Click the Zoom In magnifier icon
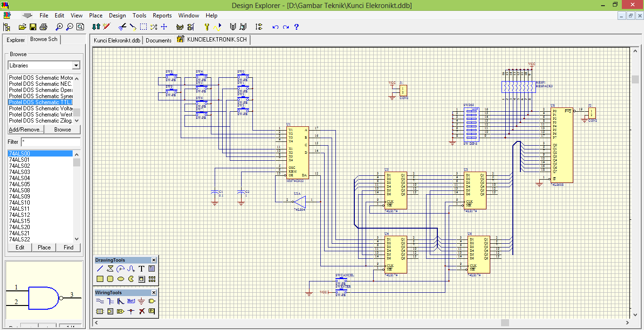Image resolution: width=644 pixels, height=330 pixels. (x=59, y=27)
